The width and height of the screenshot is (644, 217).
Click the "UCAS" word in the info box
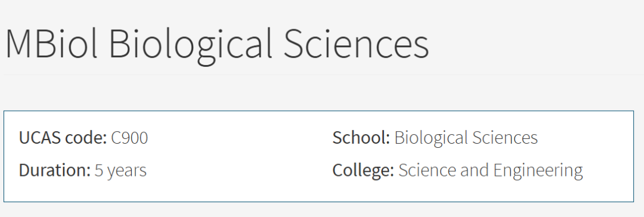tap(39, 138)
